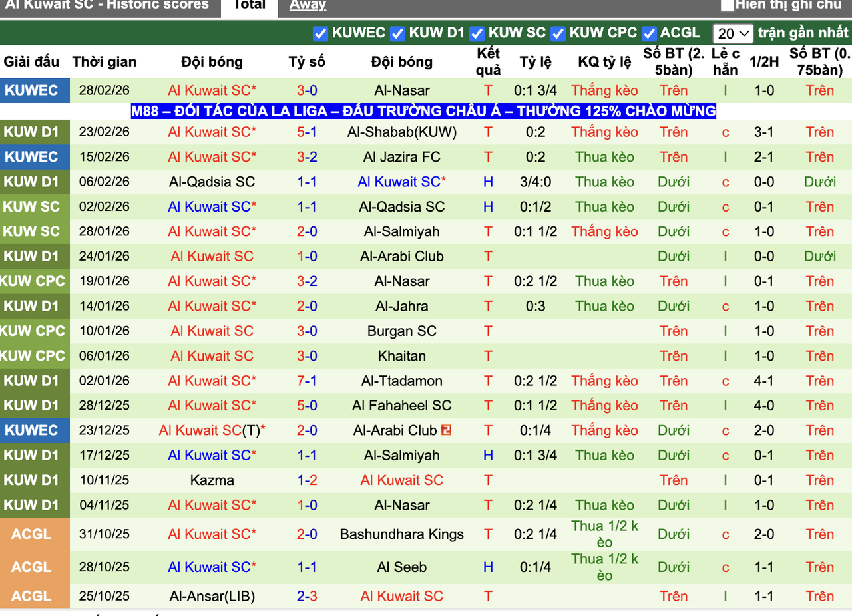Image resolution: width=852 pixels, height=616 pixels.
Task: Click the Lẻ chẵn column header
Action: point(726,62)
